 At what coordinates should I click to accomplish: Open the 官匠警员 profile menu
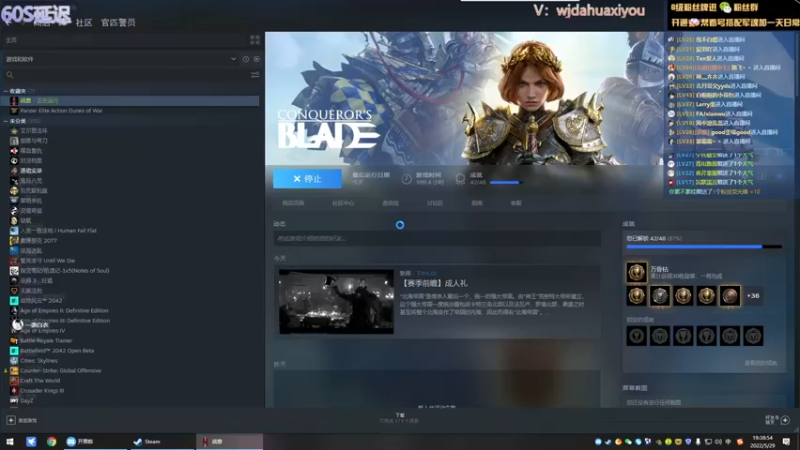point(118,22)
